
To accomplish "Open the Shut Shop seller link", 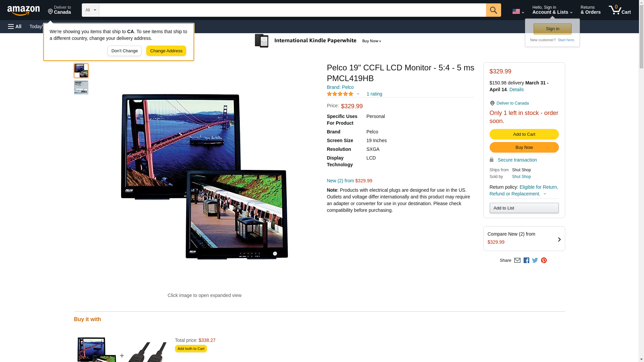I will 521,177.
